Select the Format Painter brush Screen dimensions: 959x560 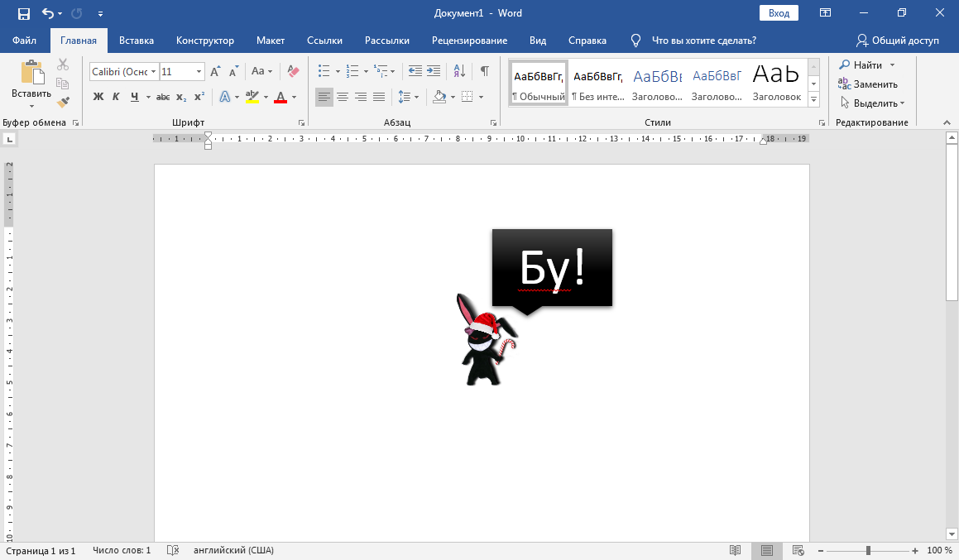tap(63, 102)
